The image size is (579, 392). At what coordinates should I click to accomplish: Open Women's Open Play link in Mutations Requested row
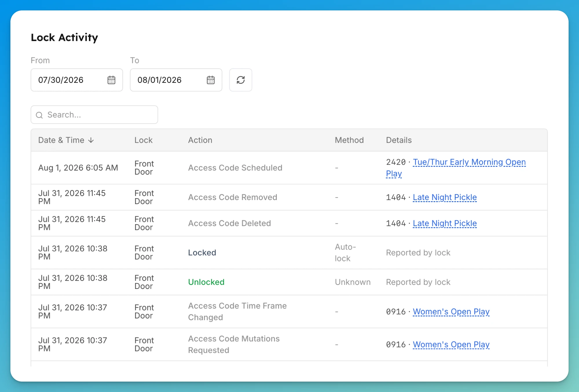pos(451,345)
